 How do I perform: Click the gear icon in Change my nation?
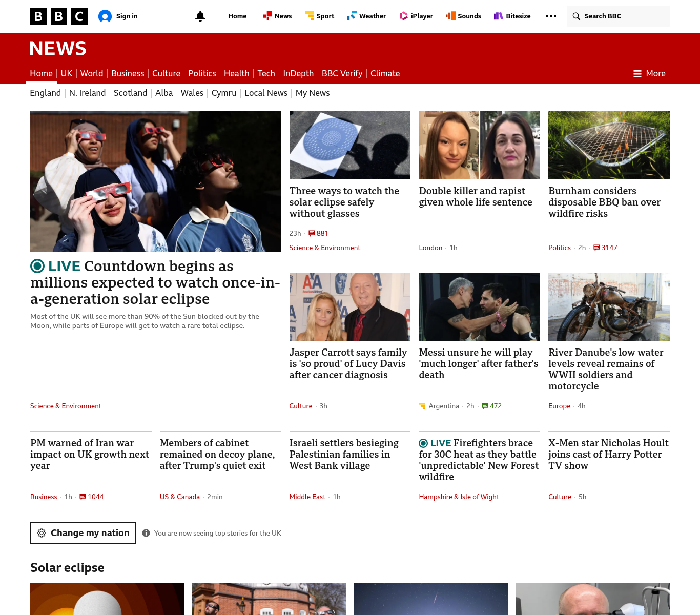click(42, 533)
